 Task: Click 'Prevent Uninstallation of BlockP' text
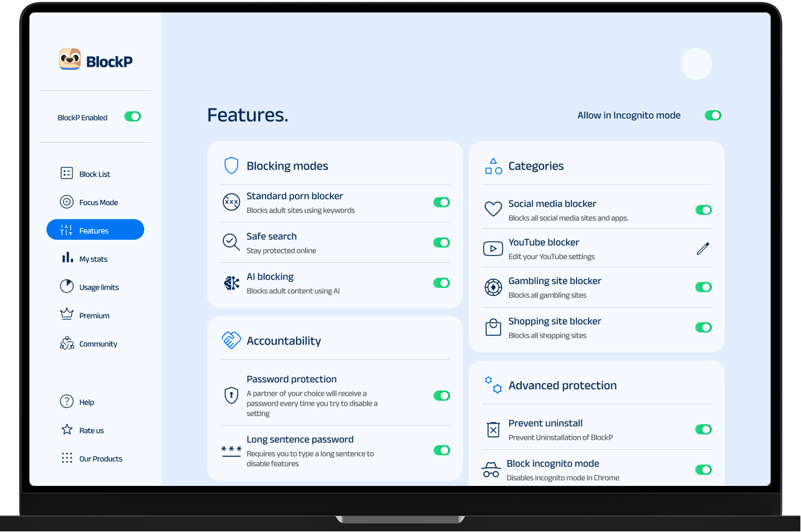560,437
